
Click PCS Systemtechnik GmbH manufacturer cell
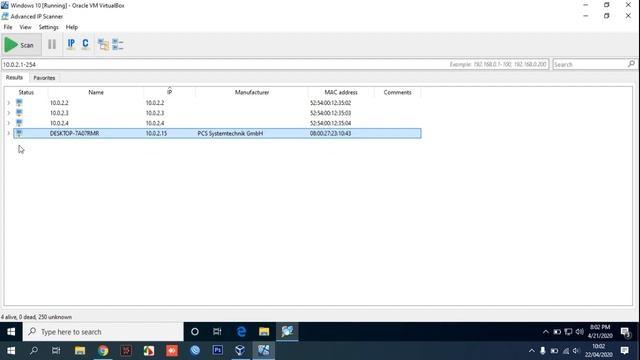(230, 133)
